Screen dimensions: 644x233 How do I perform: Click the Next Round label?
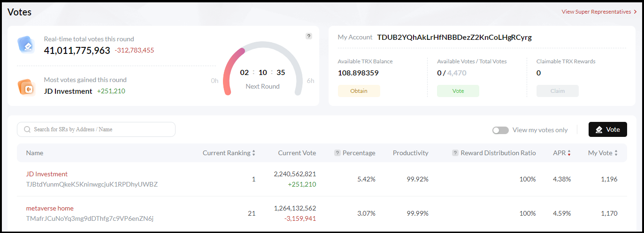click(x=262, y=86)
